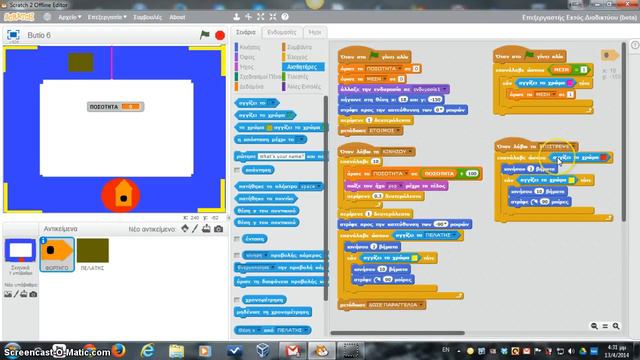Switch to the Σενάρια tab
The image size is (640, 360).
pyautogui.click(x=246, y=32)
